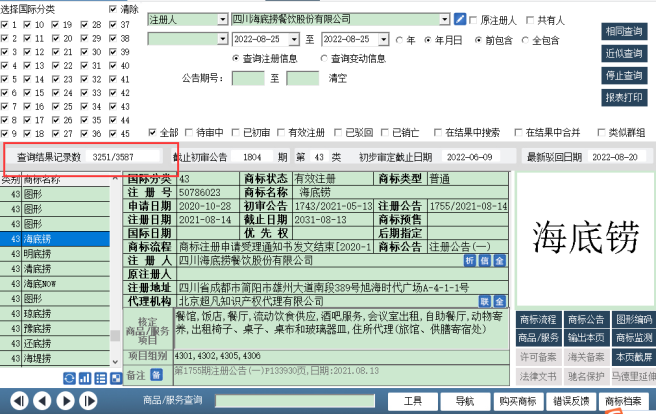Viewport: 656px width, 414px height.
Task: Click the 报表打印 button
Action: coord(624,97)
